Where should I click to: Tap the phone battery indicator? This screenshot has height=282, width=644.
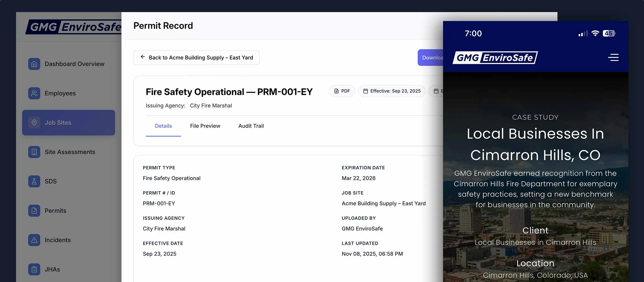pyautogui.click(x=609, y=33)
